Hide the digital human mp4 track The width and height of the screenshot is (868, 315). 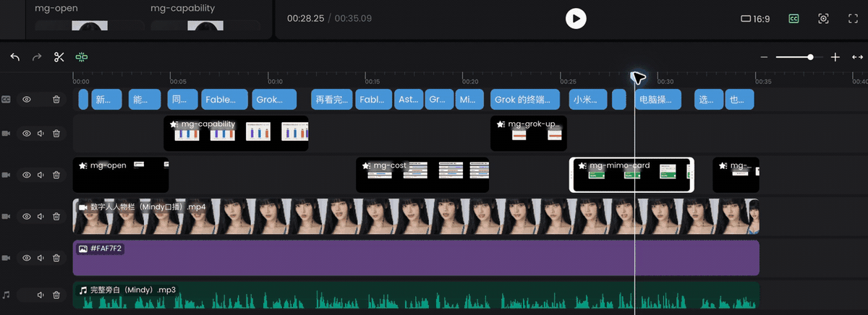tap(27, 217)
